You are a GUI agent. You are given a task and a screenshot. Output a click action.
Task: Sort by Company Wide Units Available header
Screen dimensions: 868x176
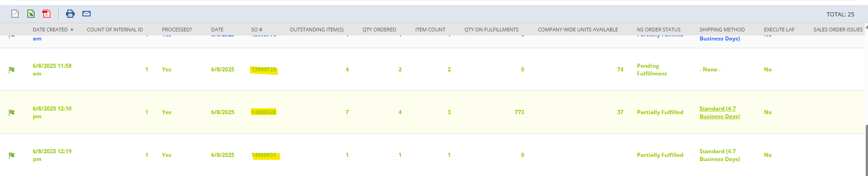(578, 30)
